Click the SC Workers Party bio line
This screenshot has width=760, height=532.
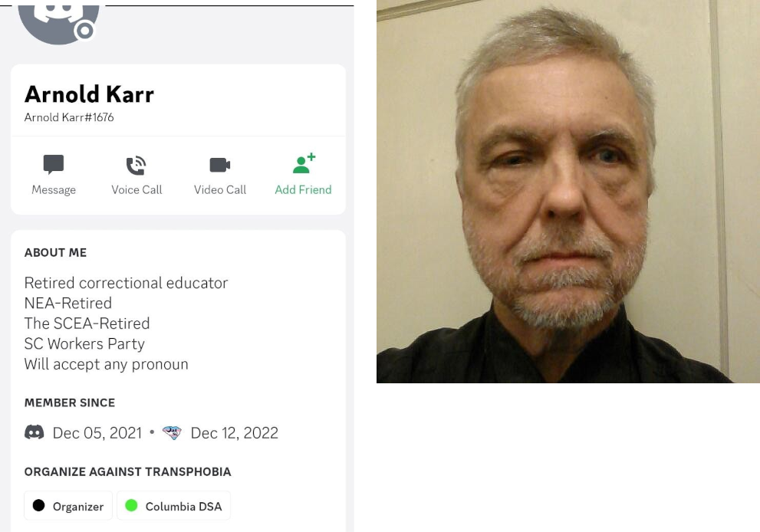point(84,343)
